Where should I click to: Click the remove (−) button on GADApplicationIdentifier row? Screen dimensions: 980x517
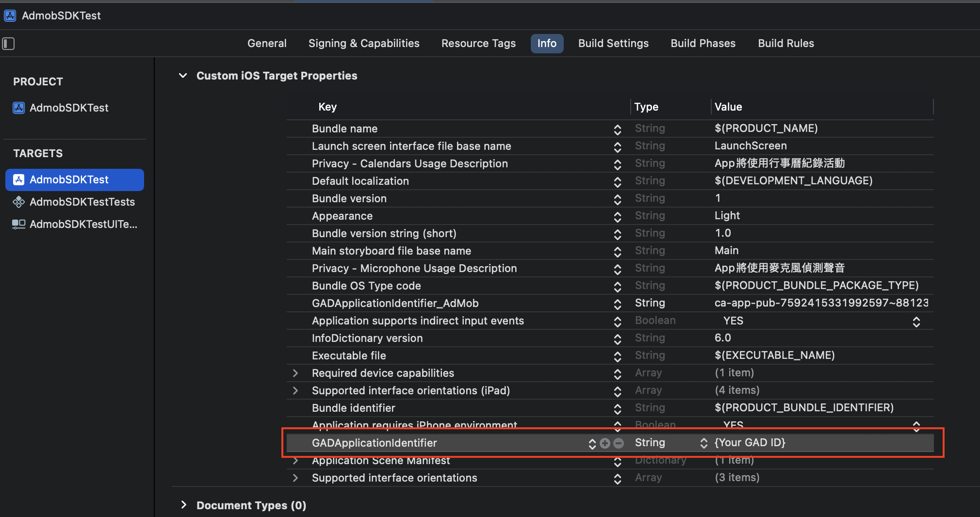click(x=619, y=443)
